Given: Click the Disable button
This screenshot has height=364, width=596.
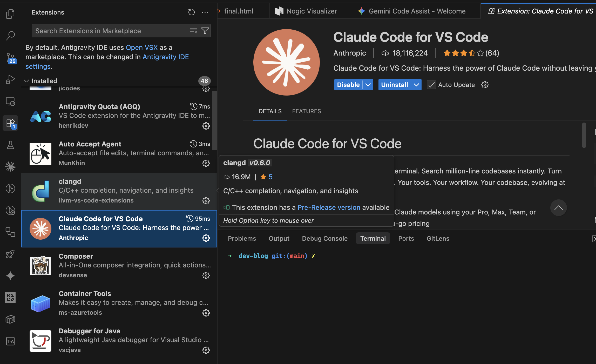Looking at the screenshot, I should 348,85.
